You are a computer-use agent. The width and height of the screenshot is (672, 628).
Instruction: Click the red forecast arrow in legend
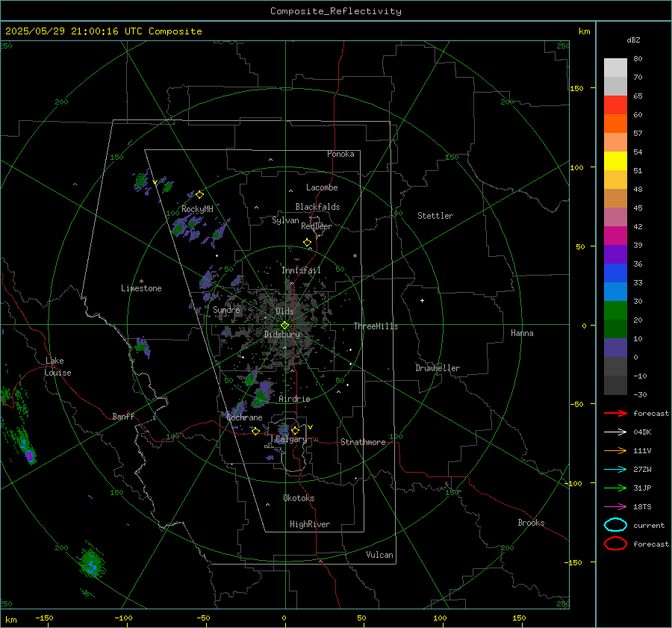click(x=615, y=413)
